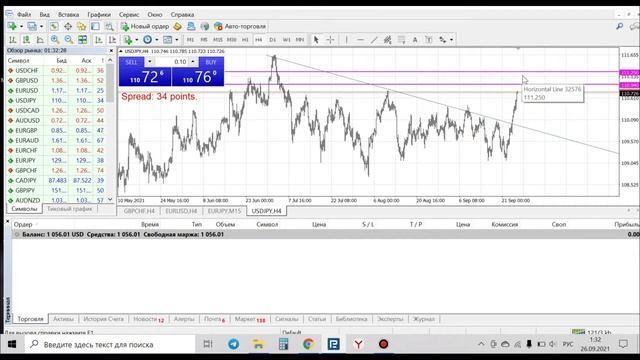Open the Profiles toolbar icon
640x360 pixels.
pos(32,26)
